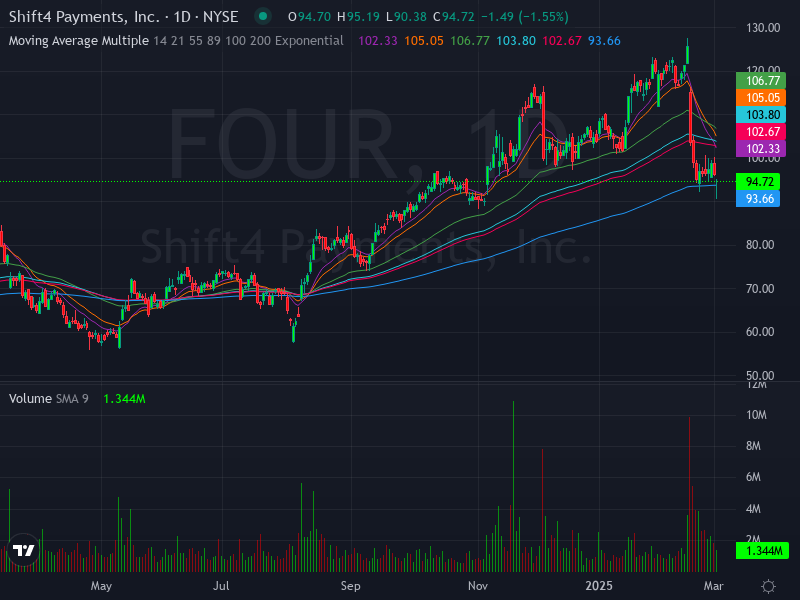The height and width of the screenshot is (600, 800).
Task: Click the 103.80 cyan price label
Action: point(761,115)
